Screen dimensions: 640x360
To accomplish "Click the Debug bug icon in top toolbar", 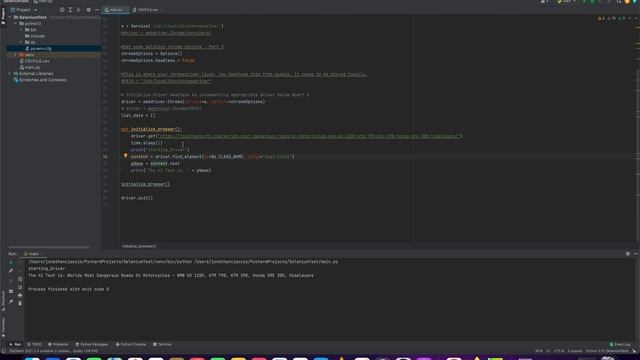I will pos(593,2).
